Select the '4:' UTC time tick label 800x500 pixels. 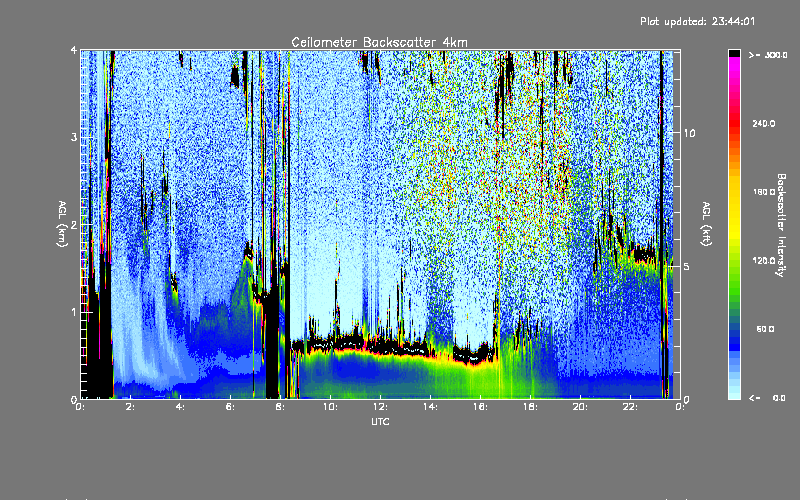click(x=180, y=407)
